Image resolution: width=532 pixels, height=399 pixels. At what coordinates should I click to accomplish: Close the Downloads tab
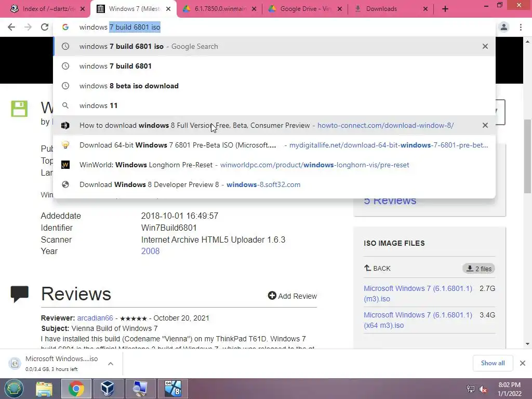tap(425, 9)
